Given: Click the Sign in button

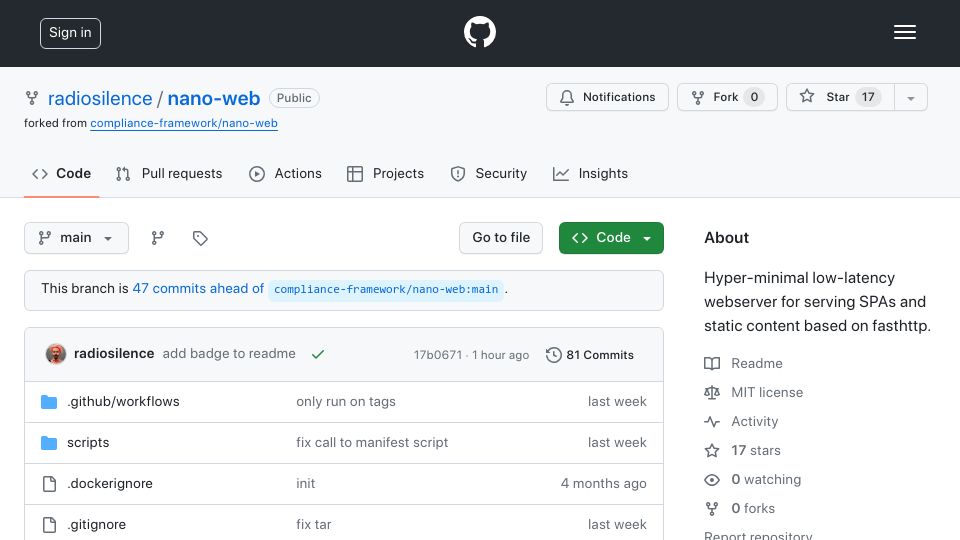Looking at the screenshot, I should (x=70, y=33).
